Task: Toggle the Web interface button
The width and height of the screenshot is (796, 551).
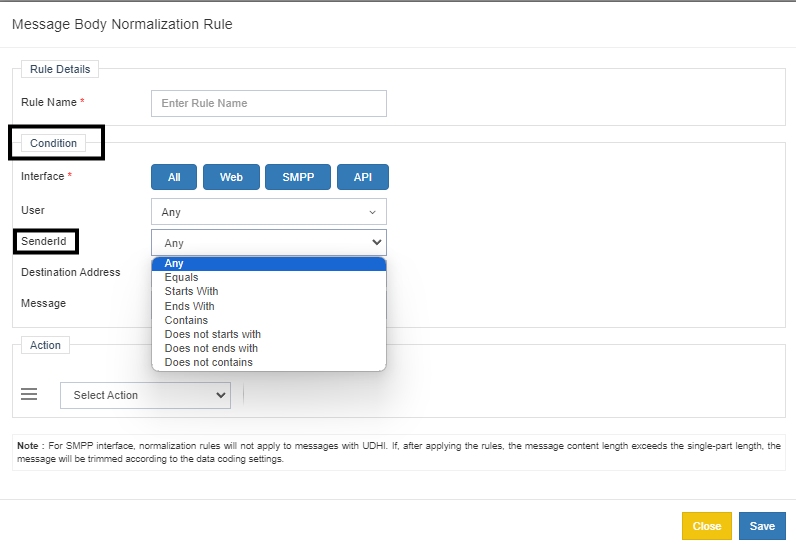Action: point(231,177)
